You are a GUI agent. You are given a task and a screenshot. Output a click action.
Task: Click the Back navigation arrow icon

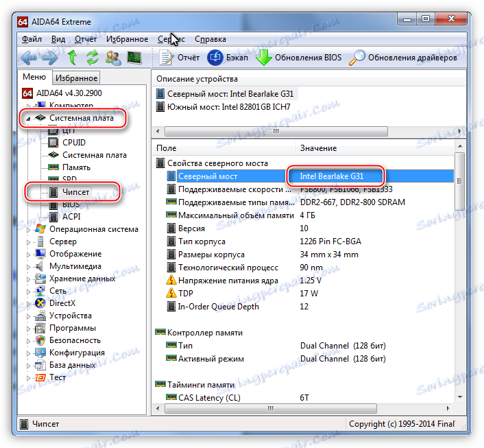point(29,58)
